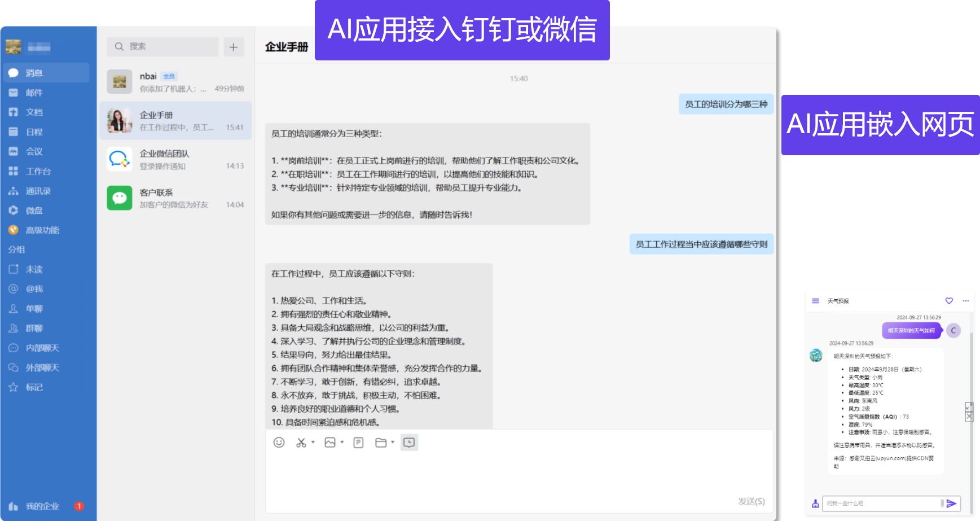This screenshot has width=980, height=521.
Task: Click the 发送(S) send button
Action: coord(752,500)
